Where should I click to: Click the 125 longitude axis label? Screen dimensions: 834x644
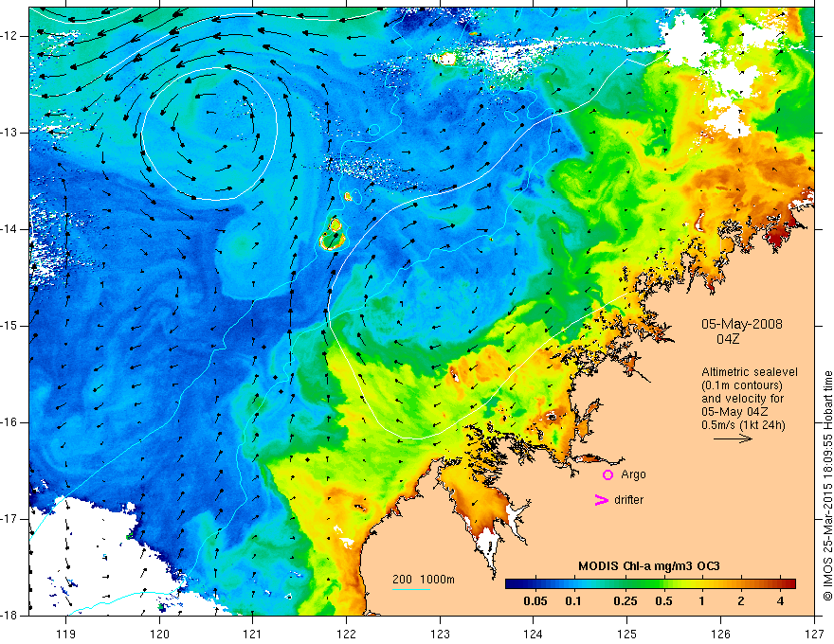tap(627, 634)
